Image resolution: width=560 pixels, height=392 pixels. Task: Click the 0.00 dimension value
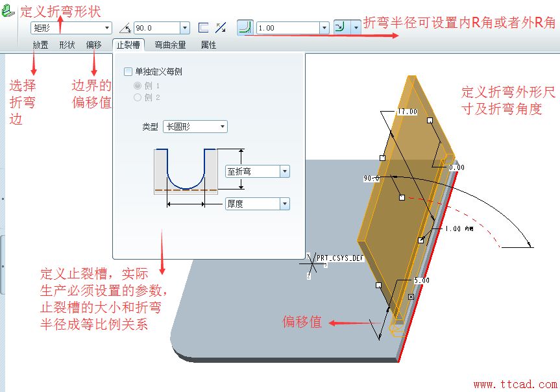coord(456,167)
